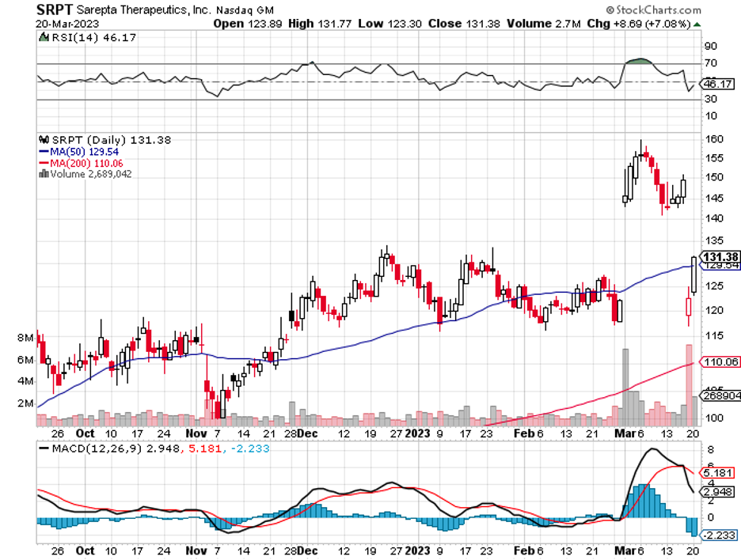Click the Dec label on the price chart date axis

(308, 433)
